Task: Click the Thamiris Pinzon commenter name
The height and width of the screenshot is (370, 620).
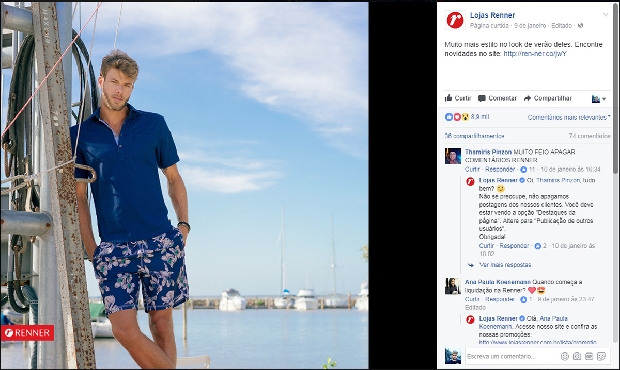Action: 488,152
